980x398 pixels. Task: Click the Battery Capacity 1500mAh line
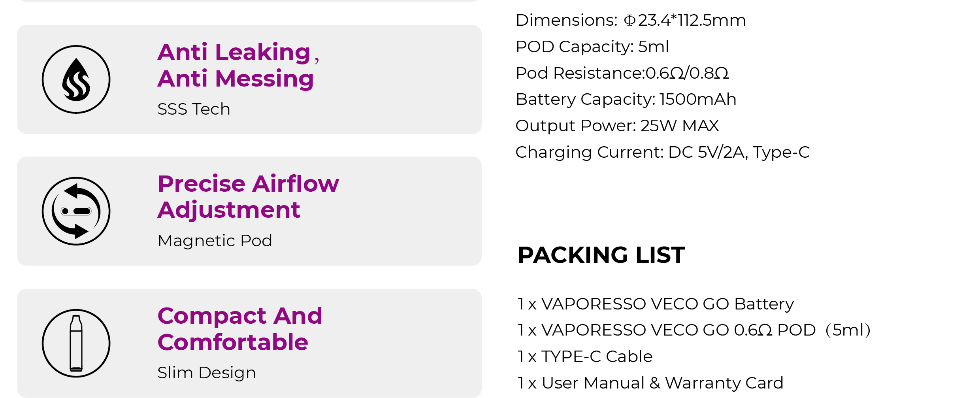tap(626, 99)
